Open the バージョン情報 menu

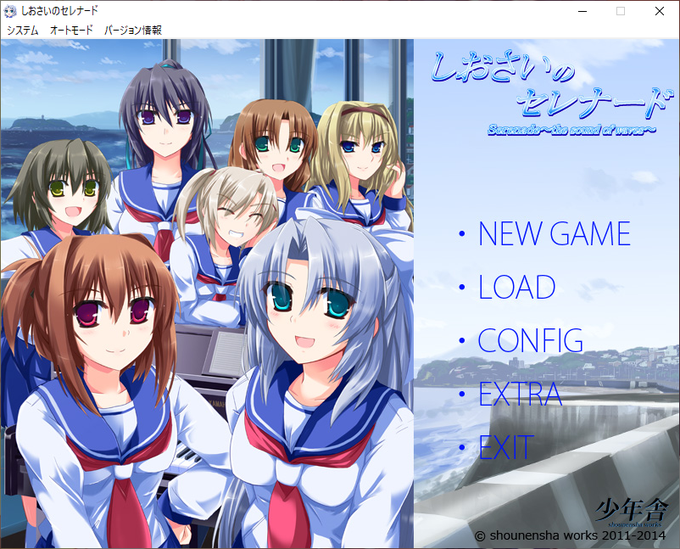(133, 30)
